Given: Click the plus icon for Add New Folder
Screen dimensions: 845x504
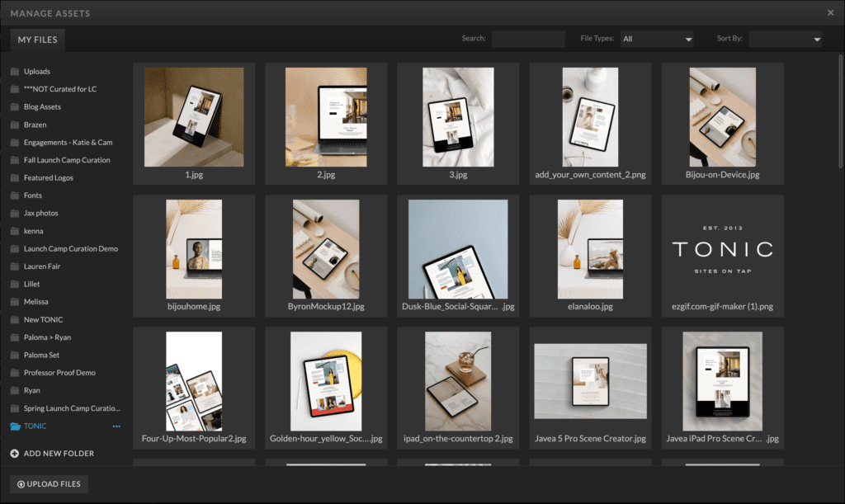Looking at the screenshot, I should click(x=15, y=454).
